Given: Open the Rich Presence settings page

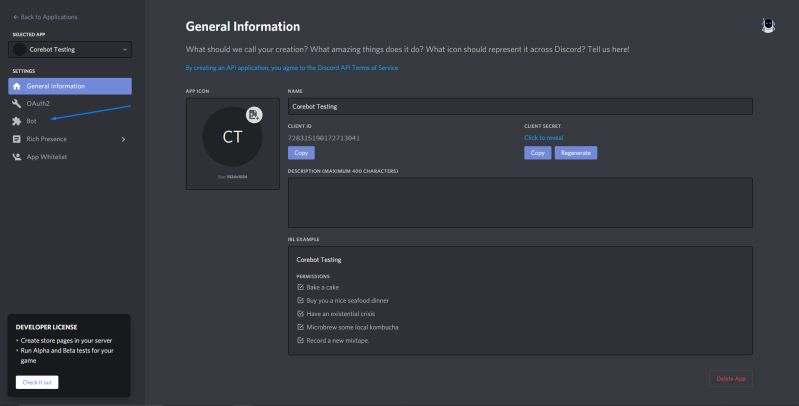Looking at the screenshot, I should (70, 139).
